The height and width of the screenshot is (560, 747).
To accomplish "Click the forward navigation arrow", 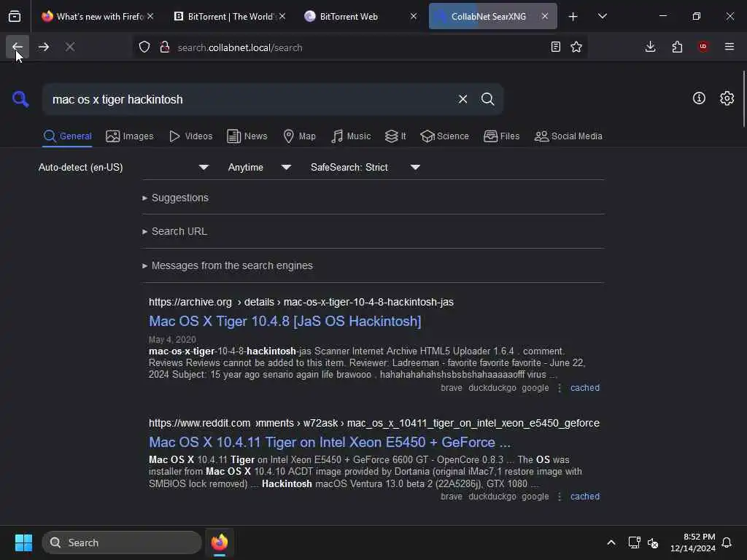I will pyautogui.click(x=44, y=47).
